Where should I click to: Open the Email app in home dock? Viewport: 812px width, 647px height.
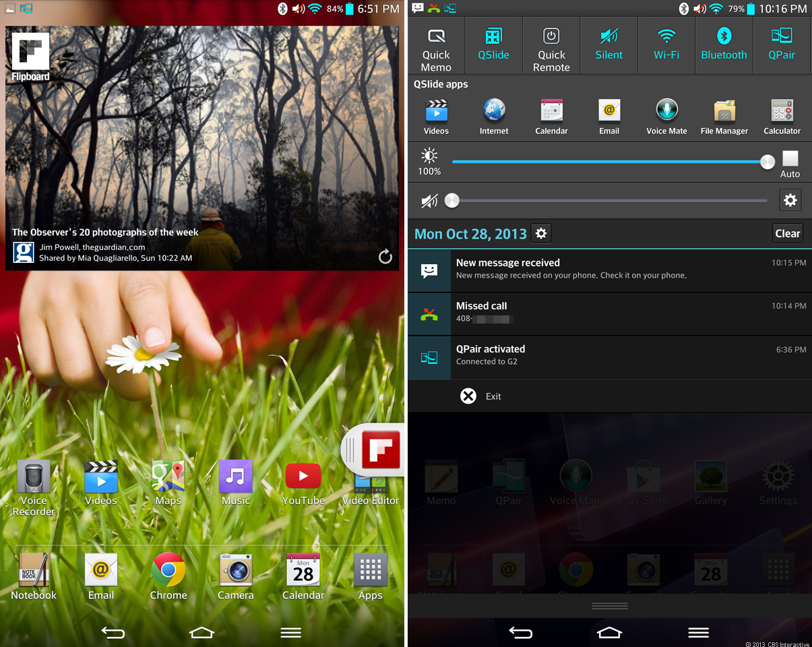coord(101,576)
